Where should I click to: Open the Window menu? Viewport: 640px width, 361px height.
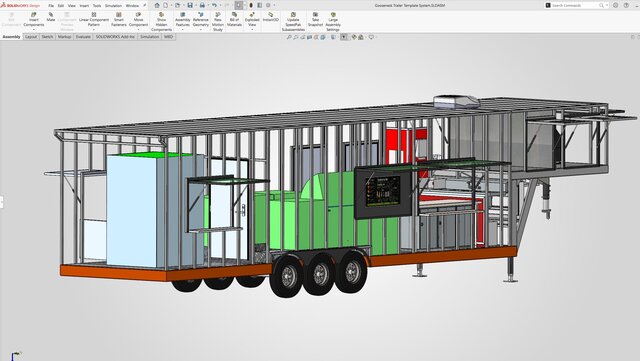pos(132,6)
